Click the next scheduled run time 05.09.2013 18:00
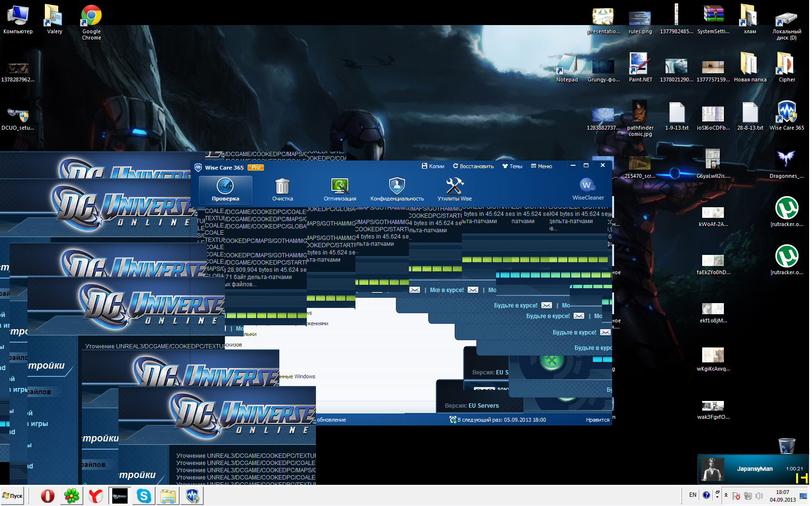Viewport: 812px width, 506px height. coord(525,420)
